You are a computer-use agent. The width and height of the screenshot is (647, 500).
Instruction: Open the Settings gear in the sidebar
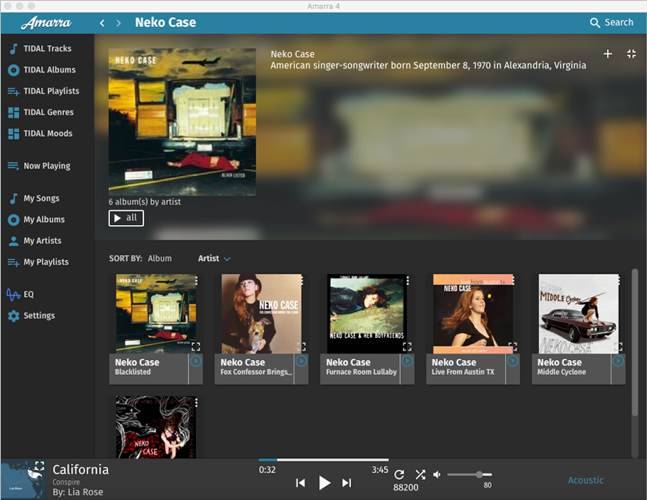(x=38, y=316)
